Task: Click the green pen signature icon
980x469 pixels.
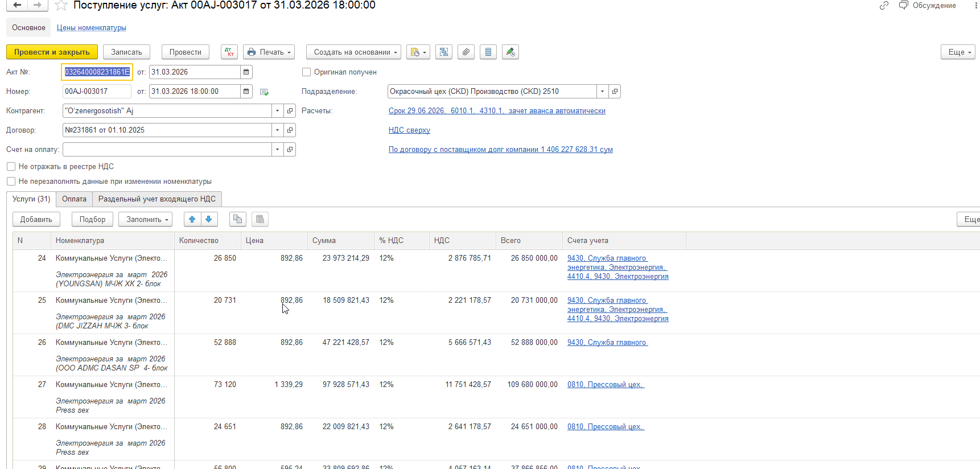Action: (510, 52)
